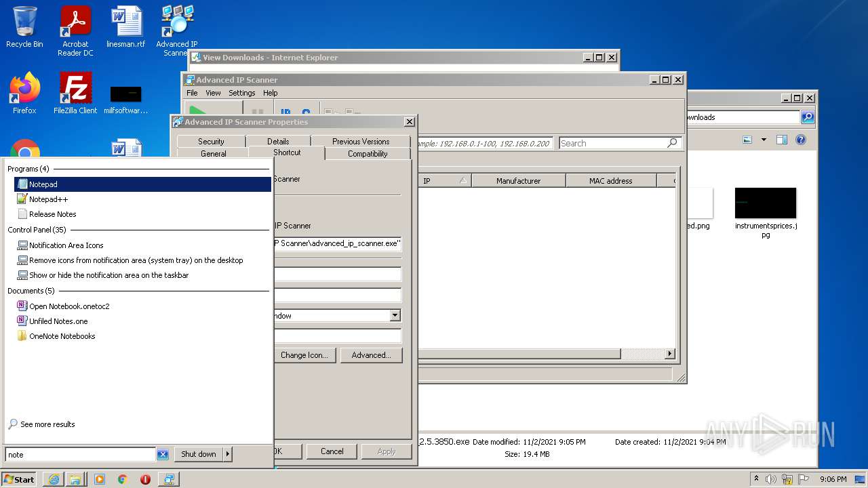
Task: Open Windows Explorer from the taskbar
Action: (75, 479)
